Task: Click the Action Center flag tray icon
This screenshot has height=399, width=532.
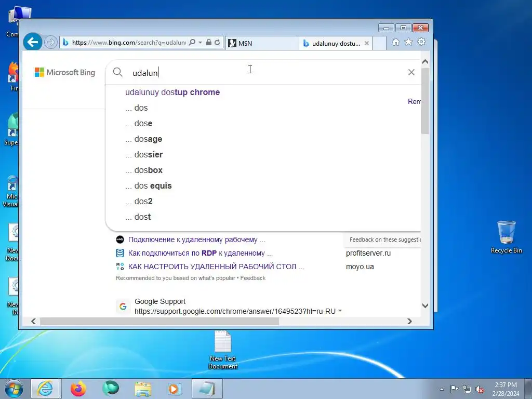Action: [454, 389]
